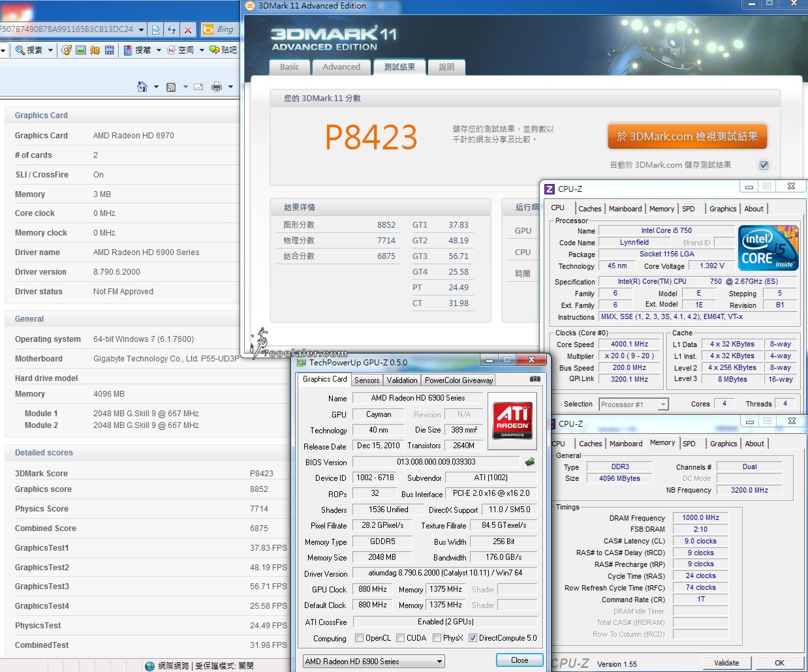Open the RSS feeds dropdown arrow

(x=185, y=87)
